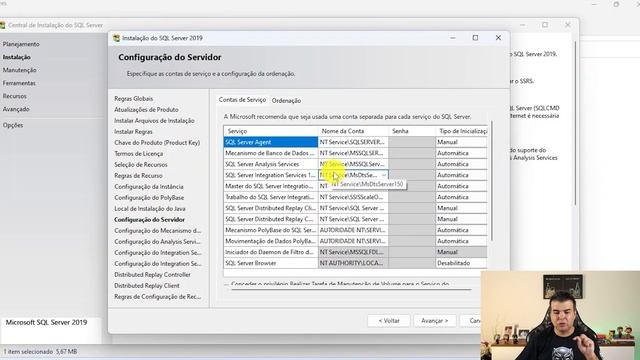Click the Senha column header
This screenshot has width=640, height=360.
(412, 131)
